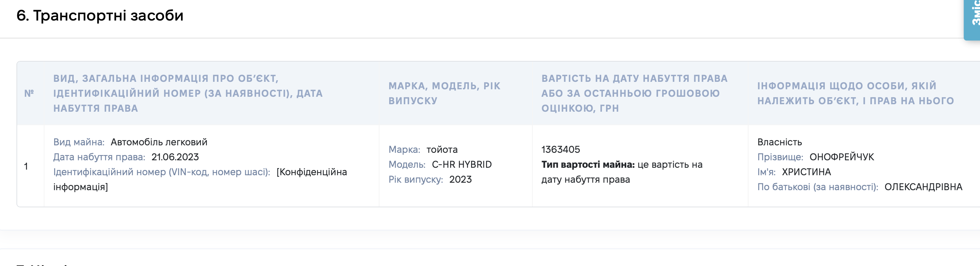The image size is (980, 266).
Task: Select the Автомобіль легковий value
Action: 159,142
